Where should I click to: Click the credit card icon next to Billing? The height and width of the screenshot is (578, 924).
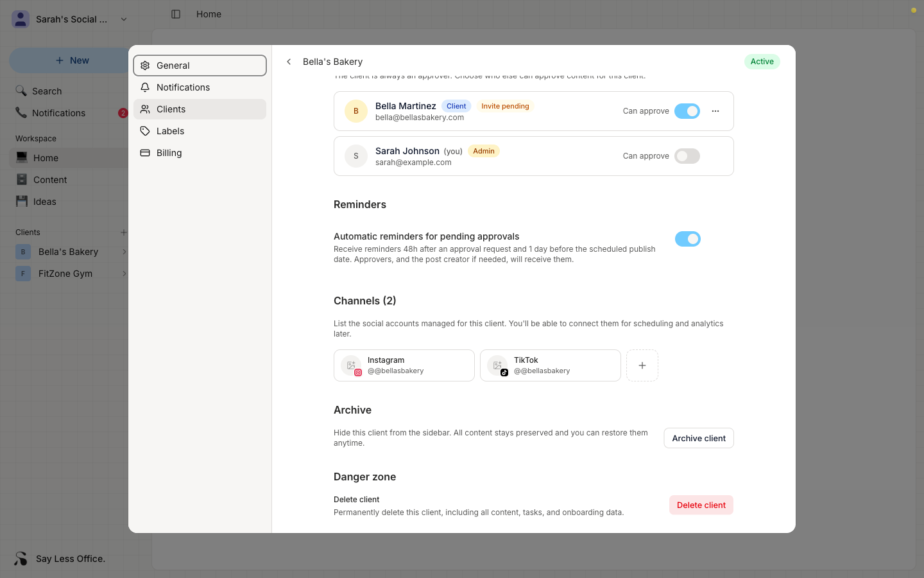tap(145, 153)
